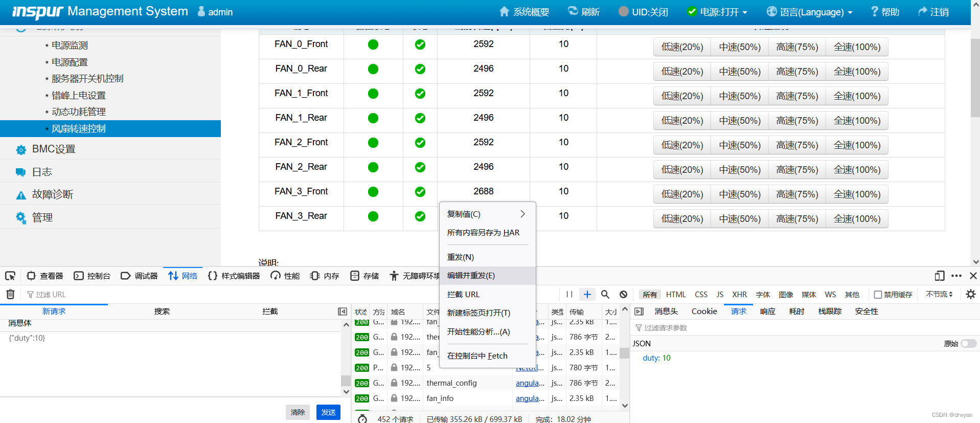Screen dimensions: 980x423
Task: Set FAN_1_Rear to full speed 100%
Action: (857, 121)
